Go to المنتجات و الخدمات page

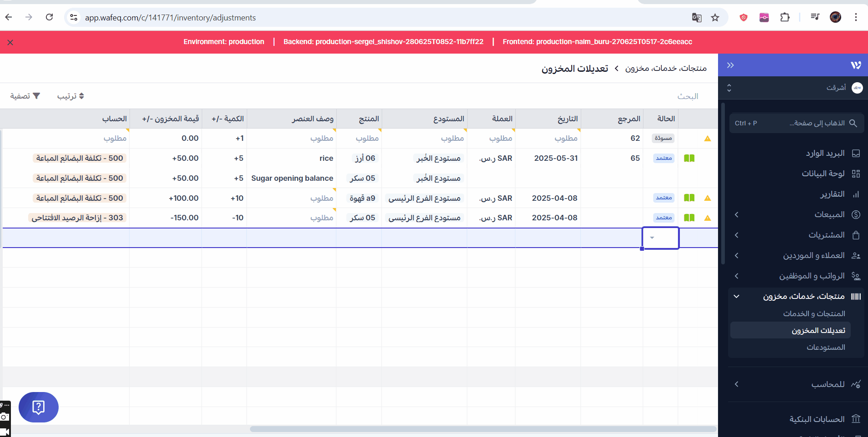814,314
